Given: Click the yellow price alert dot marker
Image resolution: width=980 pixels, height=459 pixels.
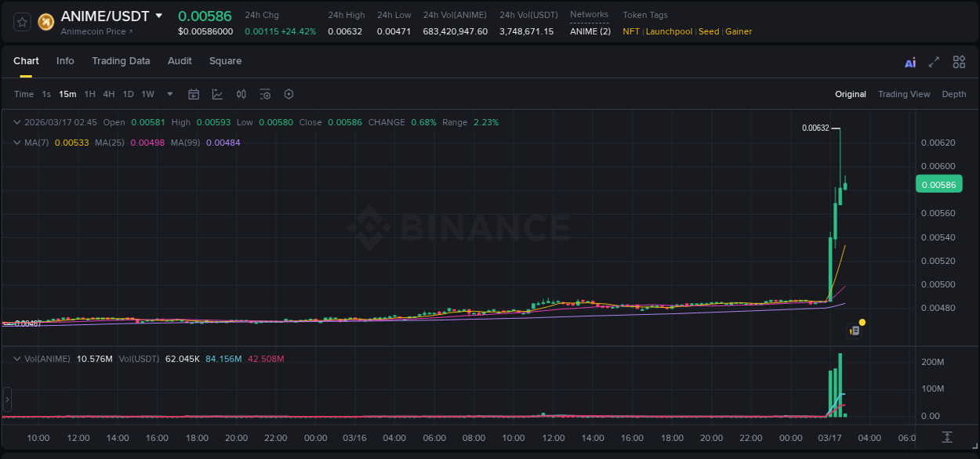Looking at the screenshot, I should click(862, 322).
